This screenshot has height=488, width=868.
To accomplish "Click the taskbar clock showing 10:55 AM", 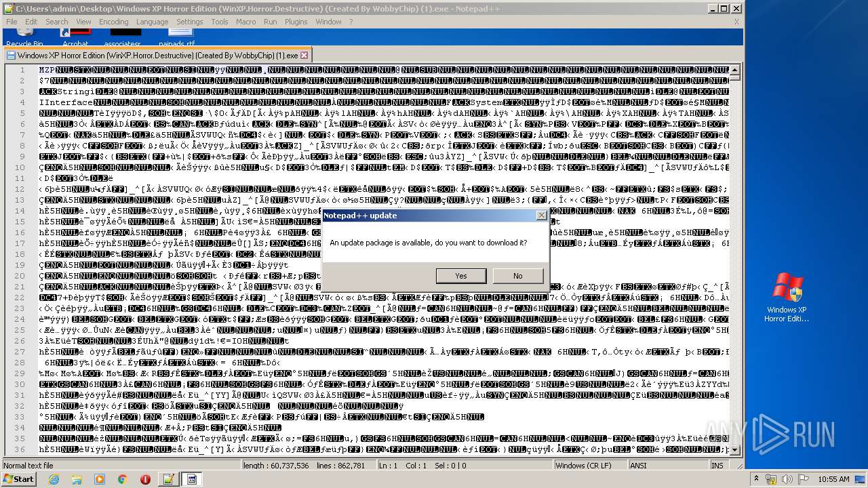I will [833, 479].
